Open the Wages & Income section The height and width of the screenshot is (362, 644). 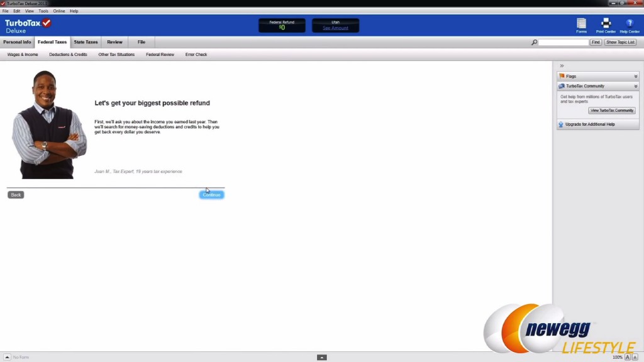(x=23, y=55)
